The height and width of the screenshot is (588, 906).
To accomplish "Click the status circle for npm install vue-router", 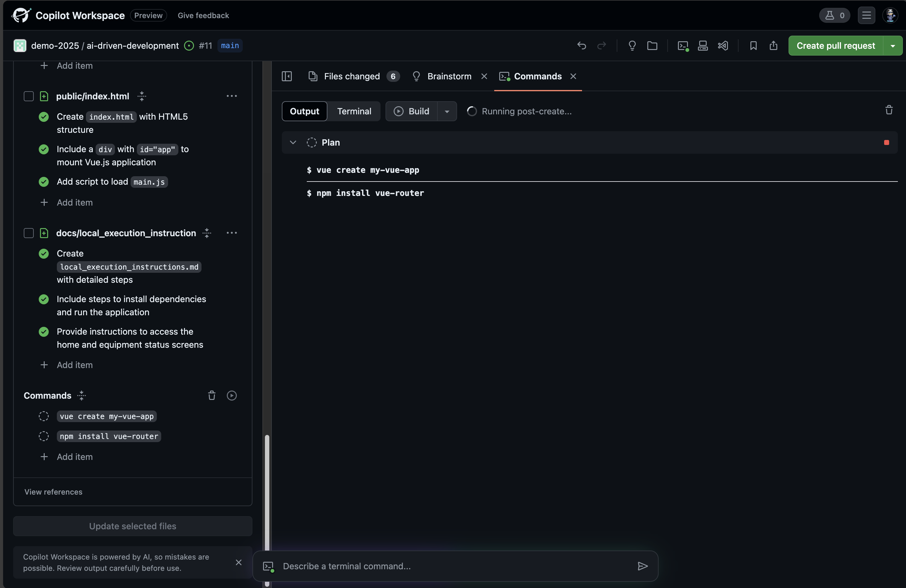I will pos(44,436).
